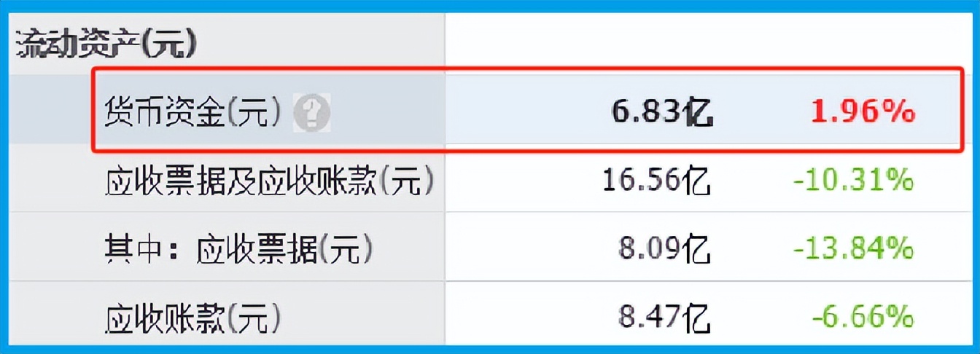Click the green -13.84% percentage
Image resolution: width=980 pixels, height=354 pixels.
pyautogui.click(x=853, y=248)
